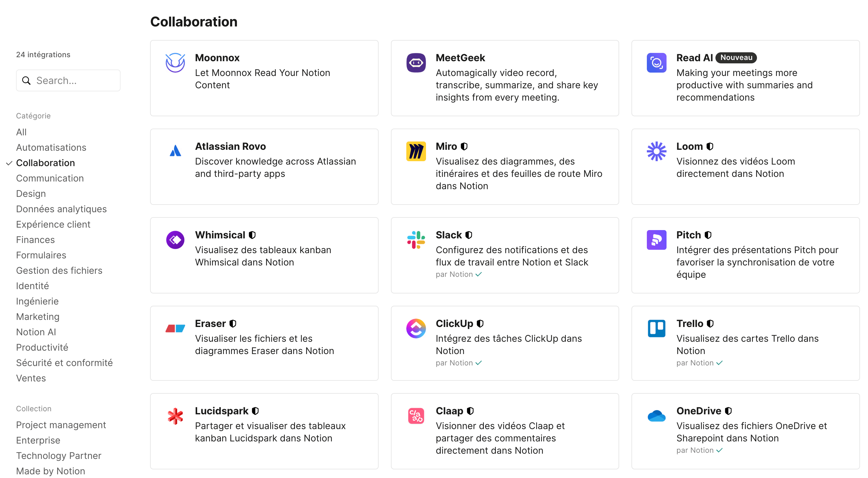Deselect the checked Collaboration category
The height and width of the screenshot is (478, 868).
click(46, 163)
